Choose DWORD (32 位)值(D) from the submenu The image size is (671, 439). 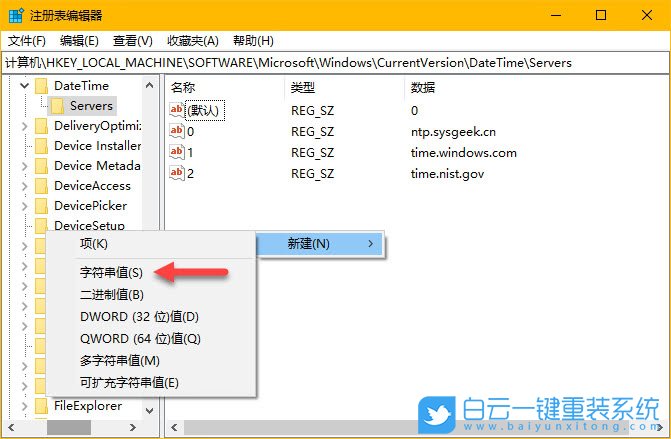pos(151,317)
